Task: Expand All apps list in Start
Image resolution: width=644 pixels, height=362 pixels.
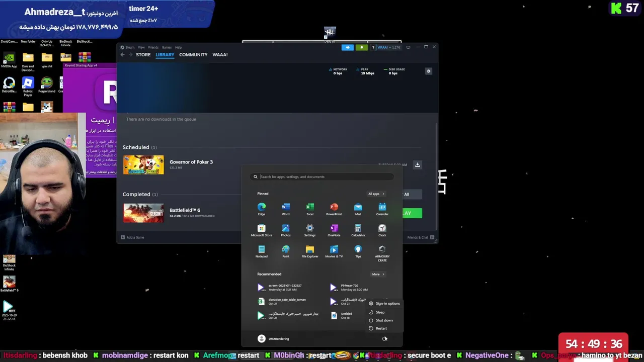Action: pos(376,194)
